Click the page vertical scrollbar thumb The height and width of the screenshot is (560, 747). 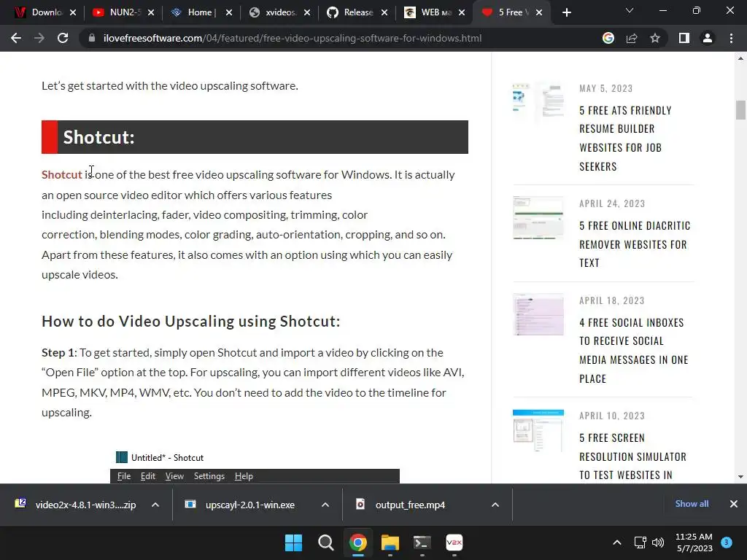(740, 110)
